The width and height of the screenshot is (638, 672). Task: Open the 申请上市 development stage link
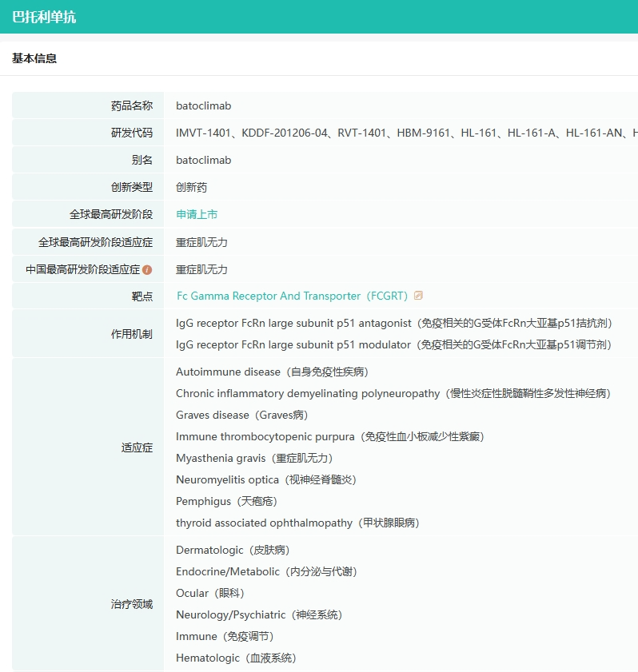[197, 214]
